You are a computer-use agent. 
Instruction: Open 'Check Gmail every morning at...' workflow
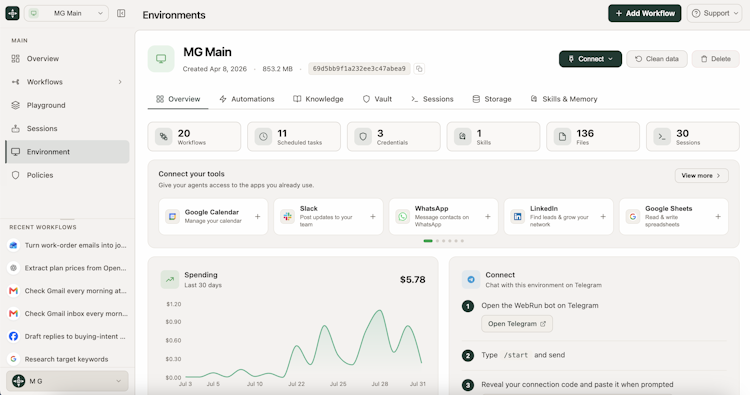point(67,291)
